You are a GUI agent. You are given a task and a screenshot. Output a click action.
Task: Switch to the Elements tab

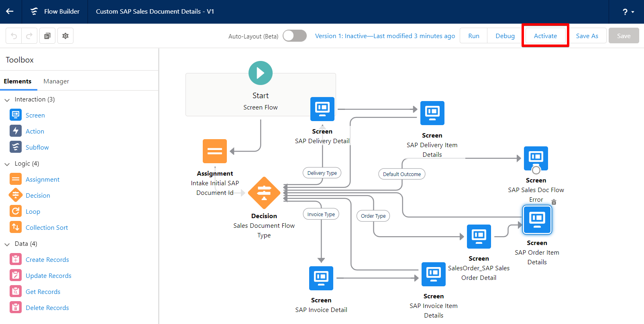18,81
